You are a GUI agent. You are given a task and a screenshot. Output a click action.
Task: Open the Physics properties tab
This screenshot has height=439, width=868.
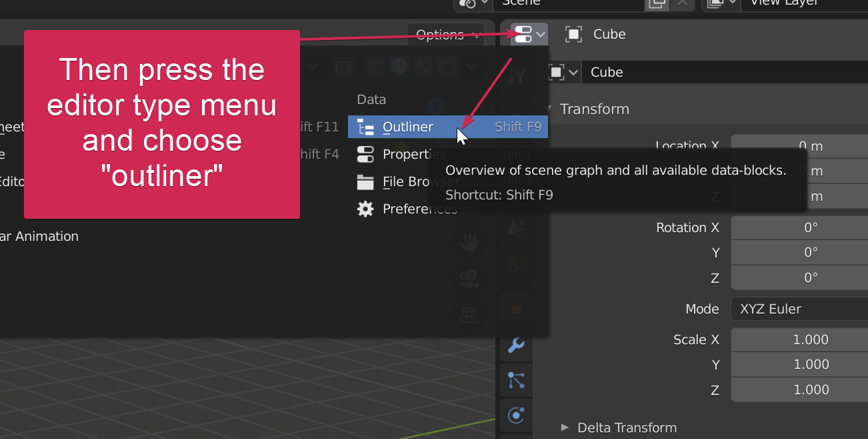[x=516, y=416]
